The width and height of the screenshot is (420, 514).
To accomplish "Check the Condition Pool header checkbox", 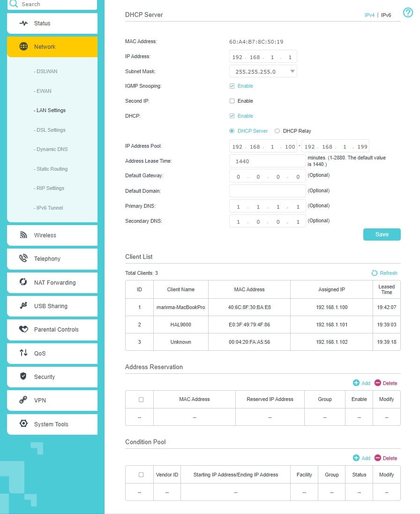I will click(x=141, y=475).
